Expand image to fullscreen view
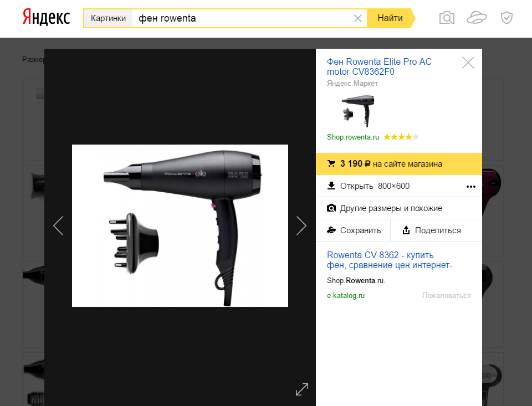This screenshot has height=406, width=532. pos(302,389)
